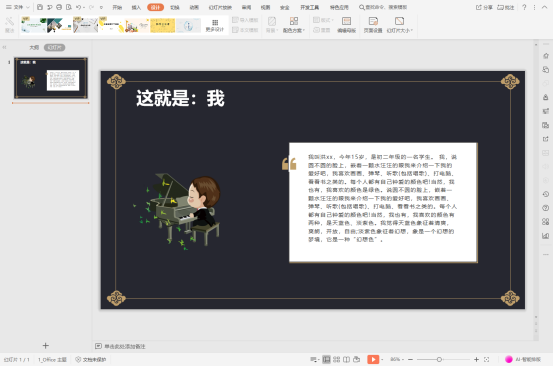
Task: Click the pink AI assistant icon
Action: [x=509, y=359]
